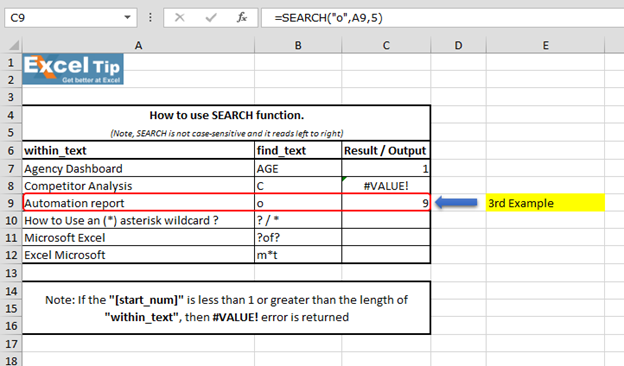Select the yellow 3rd Example cell
The height and width of the screenshot is (366, 624).
545,203
